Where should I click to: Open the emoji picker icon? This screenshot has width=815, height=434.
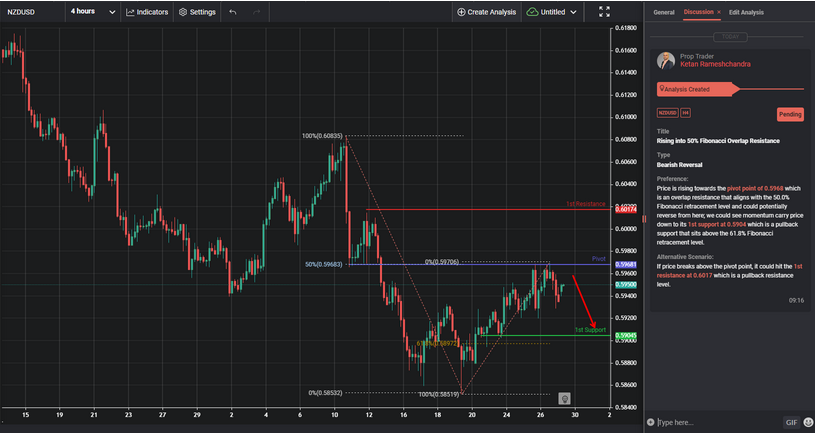click(x=808, y=423)
